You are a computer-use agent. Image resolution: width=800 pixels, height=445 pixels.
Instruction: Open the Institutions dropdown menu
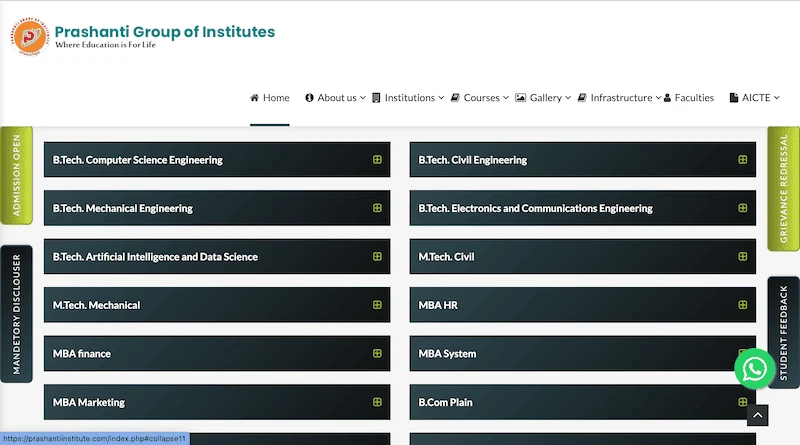point(409,98)
